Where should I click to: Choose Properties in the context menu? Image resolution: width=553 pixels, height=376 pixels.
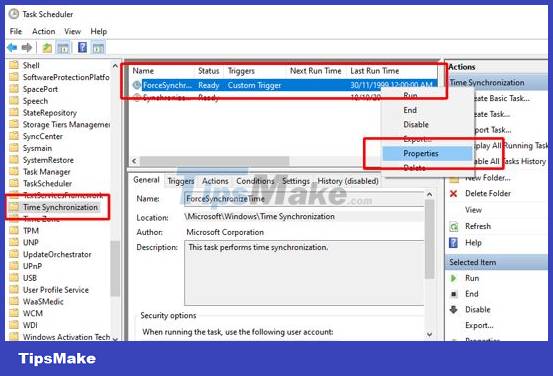click(x=427, y=153)
